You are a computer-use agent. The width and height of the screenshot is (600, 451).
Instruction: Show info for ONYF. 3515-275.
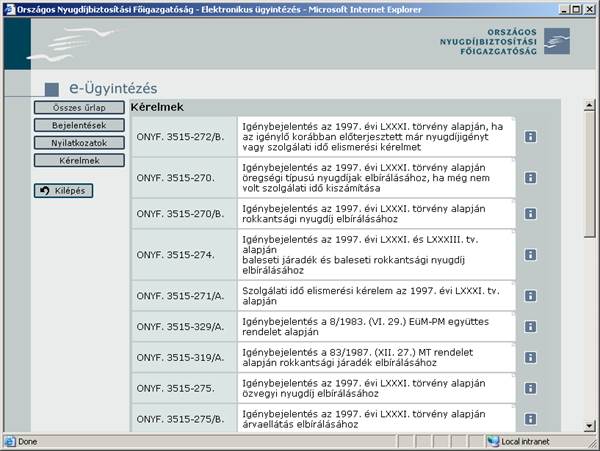(531, 387)
